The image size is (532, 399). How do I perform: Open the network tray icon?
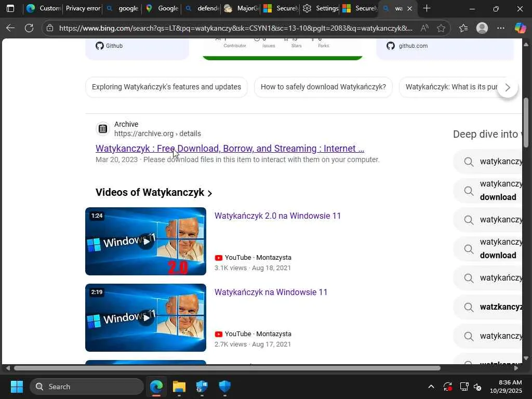(464, 387)
